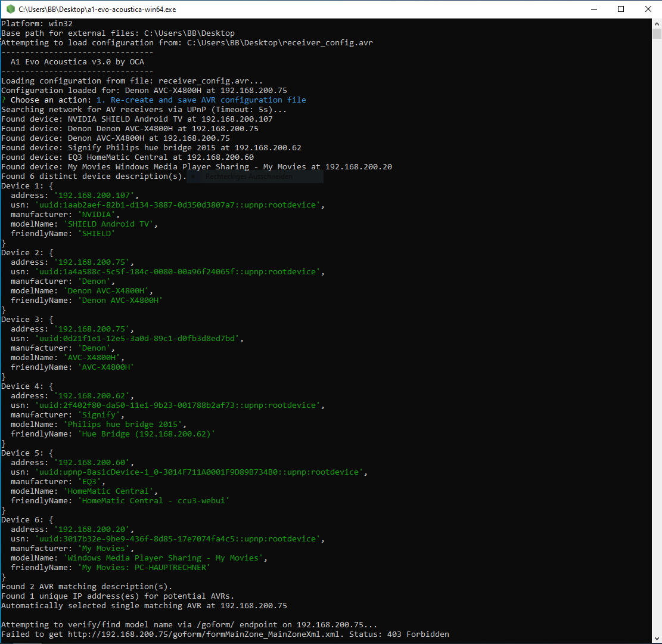Image resolution: width=662 pixels, height=644 pixels.
Task: Click modelName value 'SHIELD Android TV'
Action: 108,224
